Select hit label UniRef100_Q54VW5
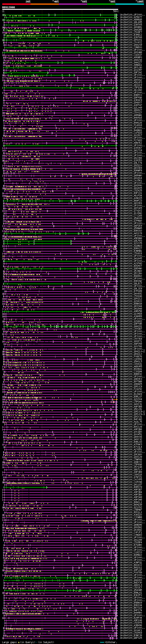The height and width of the screenshot is (644, 146). pyautogui.click(x=131, y=590)
